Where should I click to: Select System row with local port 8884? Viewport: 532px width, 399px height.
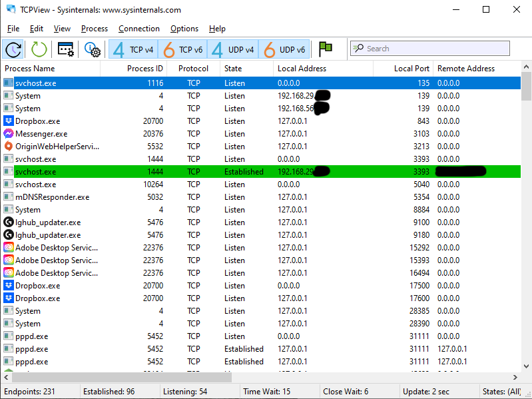pyautogui.click(x=261, y=210)
